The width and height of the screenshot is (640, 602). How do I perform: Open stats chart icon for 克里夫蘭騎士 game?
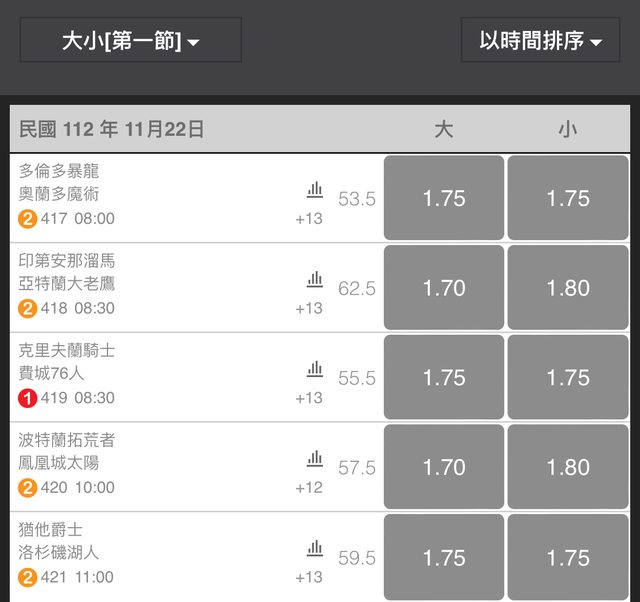click(x=315, y=369)
